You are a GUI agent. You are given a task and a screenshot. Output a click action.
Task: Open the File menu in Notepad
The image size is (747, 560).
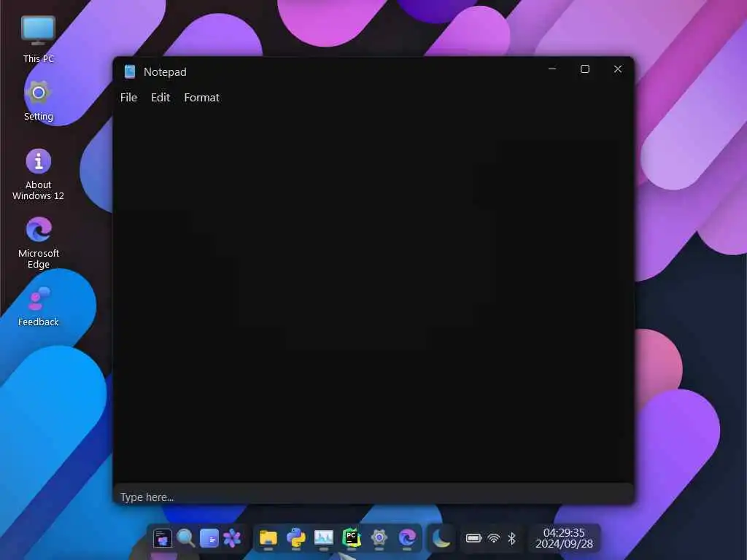pos(128,97)
